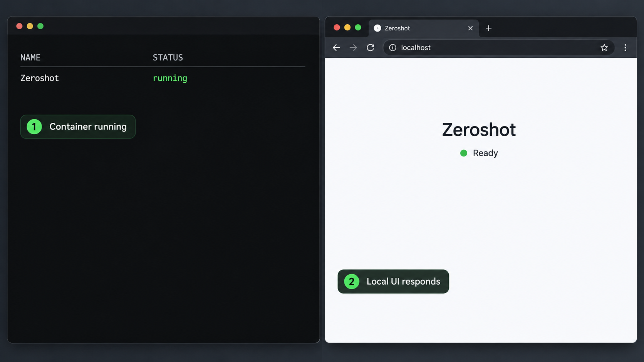Close the Zeroshot browser tab

(470, 28)
